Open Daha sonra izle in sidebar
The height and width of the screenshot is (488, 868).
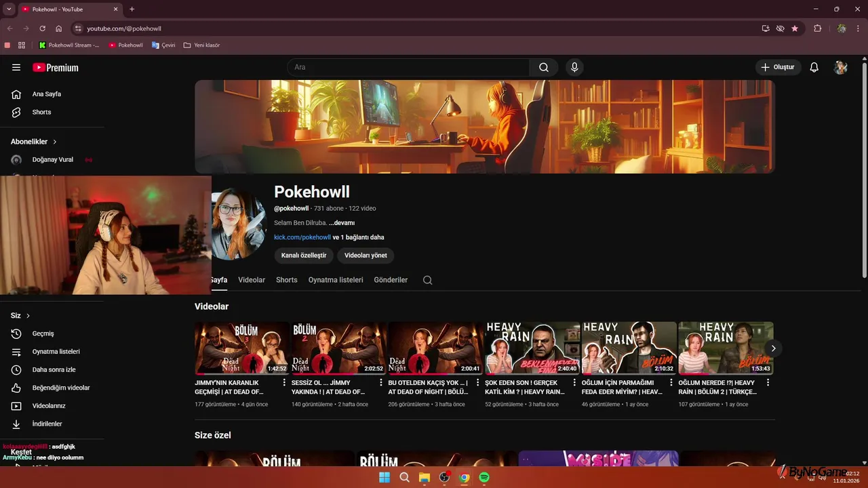pyautogui.click(x=54, y=369)
